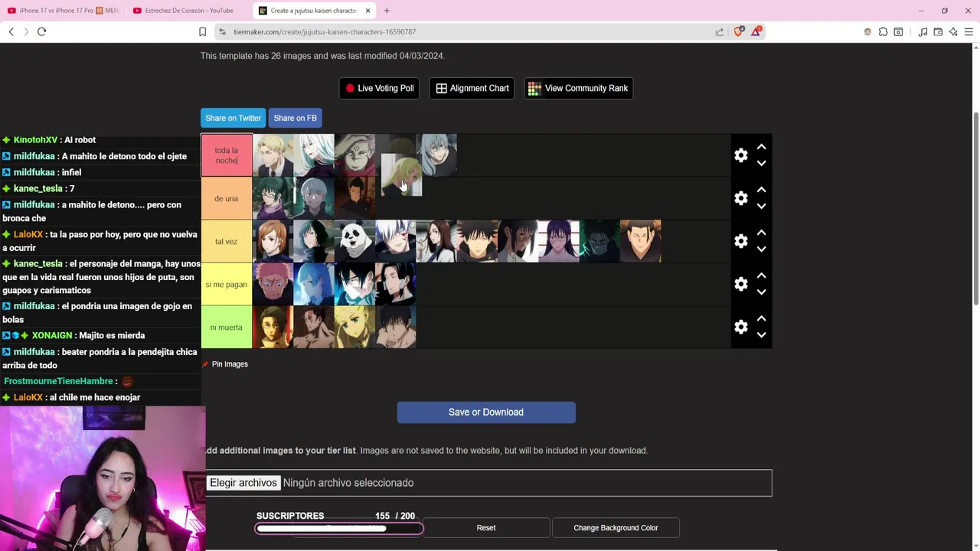Bookmark this page with bookmark icon

point(202,31)
